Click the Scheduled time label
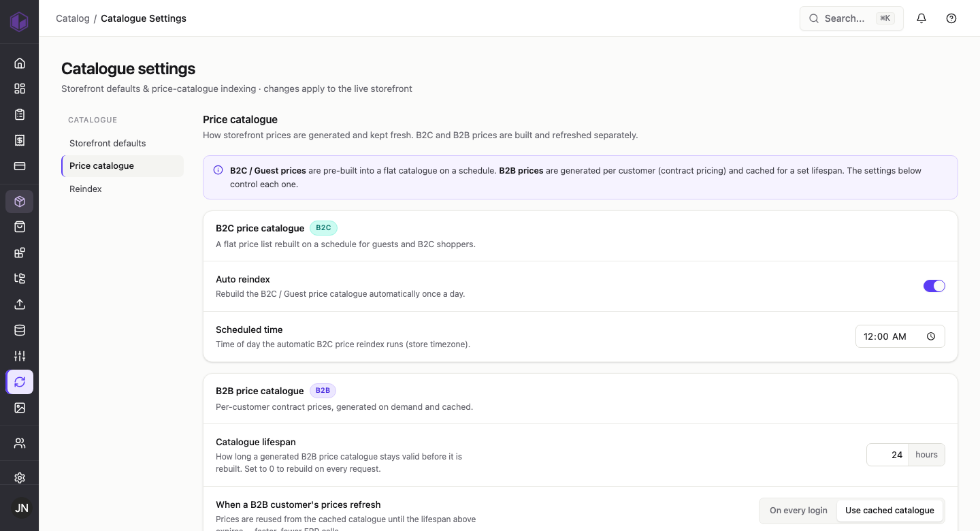Viewport: 980px width, 531px height. [x=249, y=329]
